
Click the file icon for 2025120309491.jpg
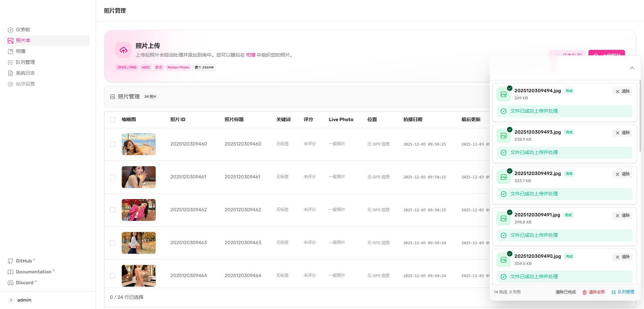coord(504,218)
